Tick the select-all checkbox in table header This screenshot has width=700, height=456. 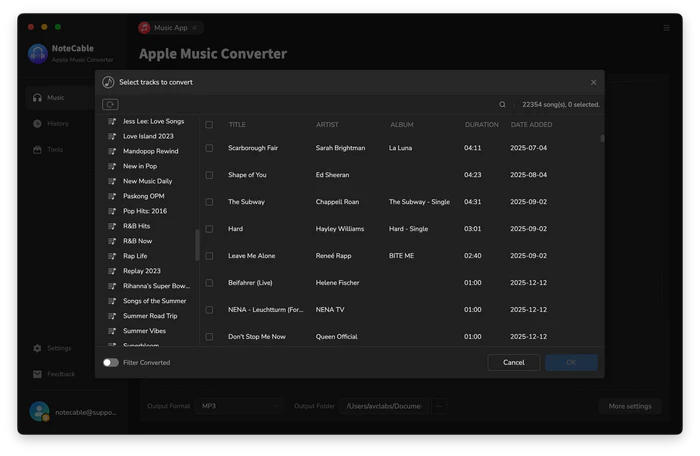[209, 125]
